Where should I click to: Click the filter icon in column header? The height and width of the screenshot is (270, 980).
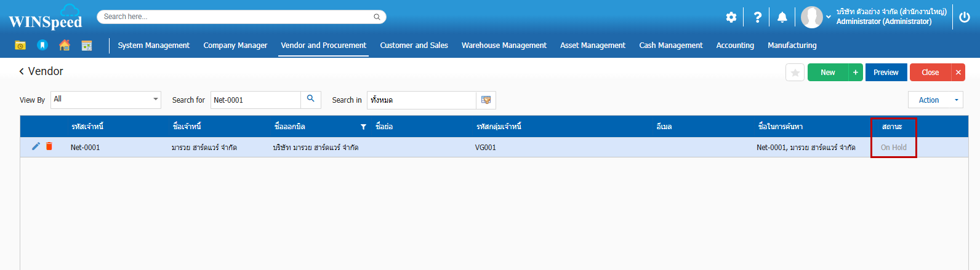click(x=363, y=127)
